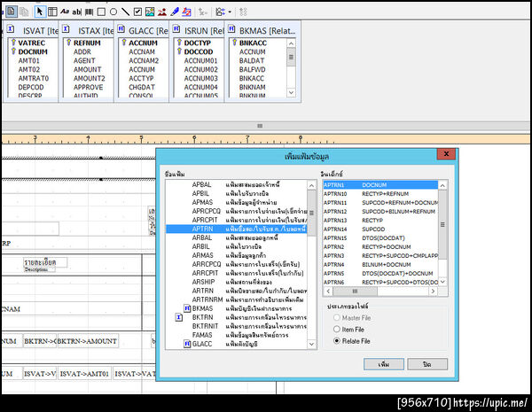Viewport: 532px width, 412px height.
Task: Select REFNUM key field in ISTAX
Action: pos(87,43)
